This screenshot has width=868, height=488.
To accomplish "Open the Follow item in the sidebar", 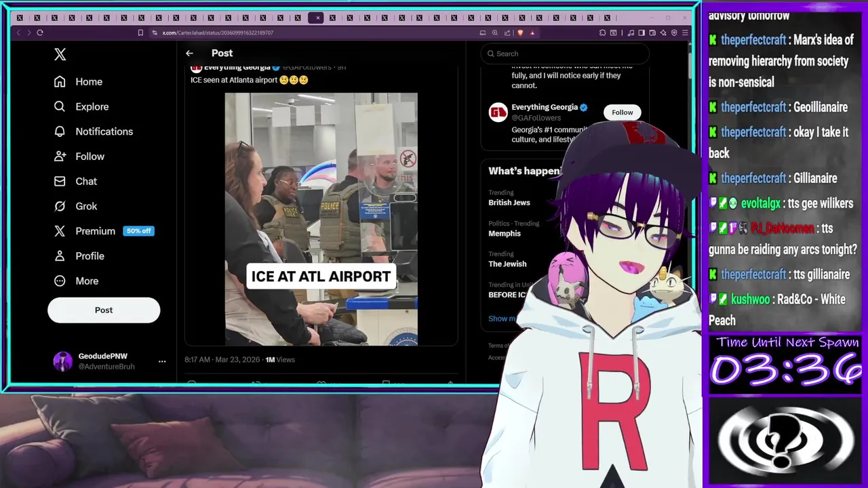I will [79, 157].
